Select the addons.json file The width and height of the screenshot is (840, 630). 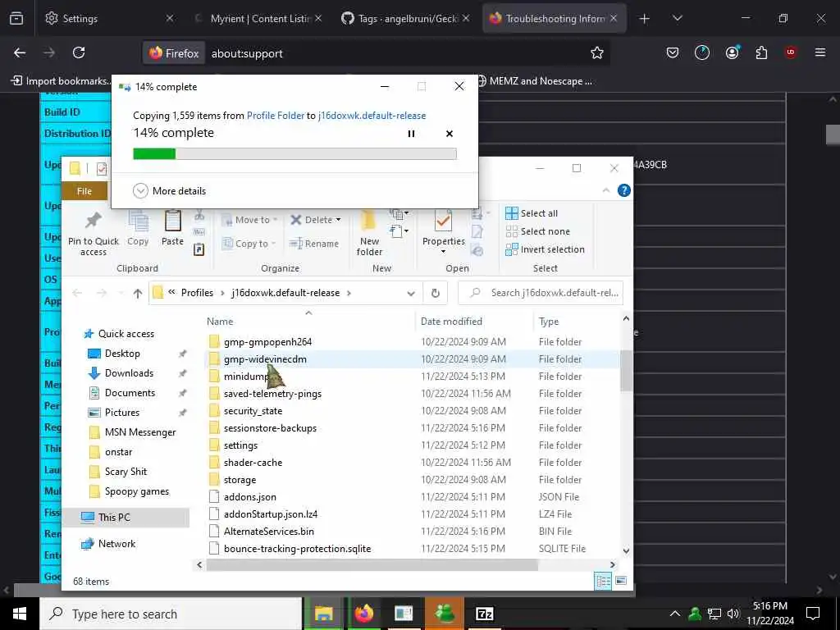[250, 497]
